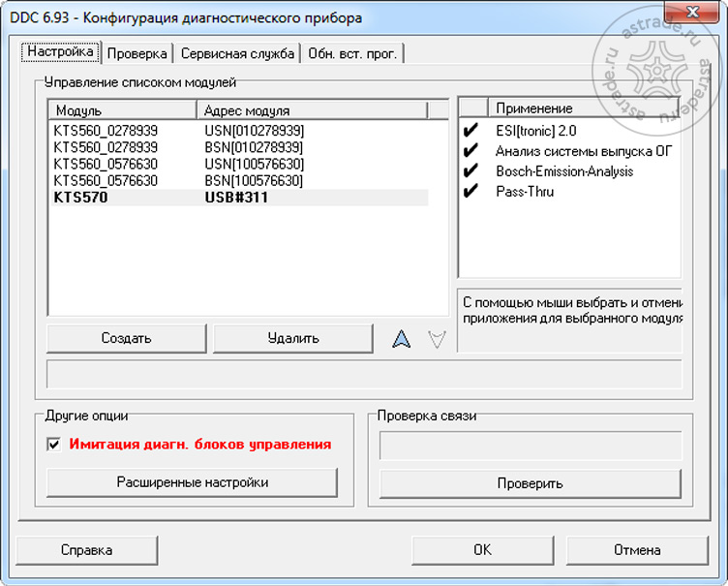Toggle the Pass-Thru application checkmark
This screenshot has height=586, width=728.
pyautogui.click(x=470, y=191)
